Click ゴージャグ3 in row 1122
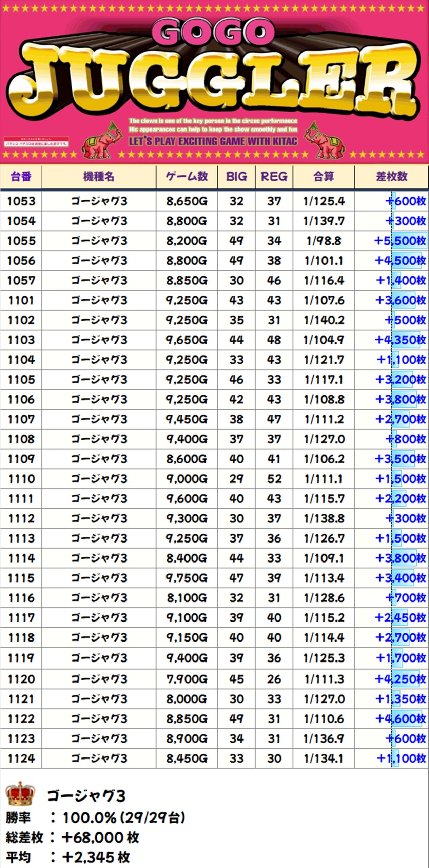 [x=99, y=719]
